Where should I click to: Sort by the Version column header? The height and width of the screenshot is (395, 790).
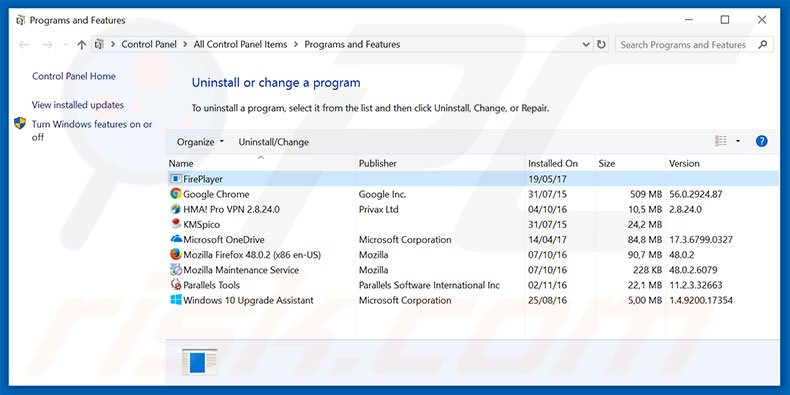[684, 163]
